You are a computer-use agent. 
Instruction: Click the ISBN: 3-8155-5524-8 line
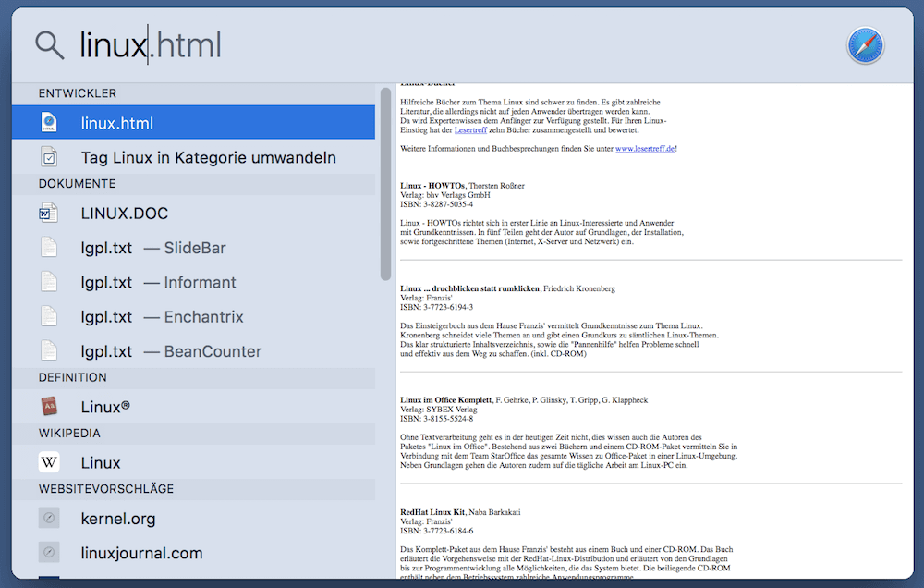pyautogui.click(x=437, y=419)
